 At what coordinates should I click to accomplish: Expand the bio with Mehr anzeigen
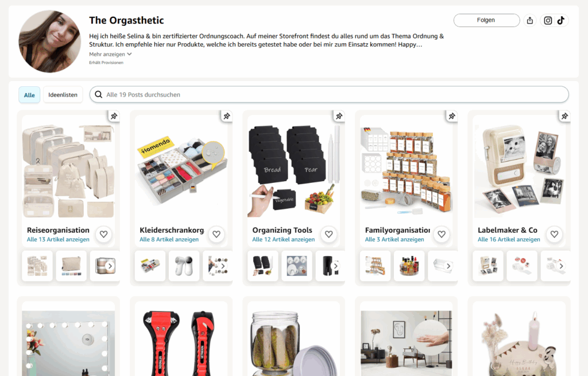tap(110, 54)
